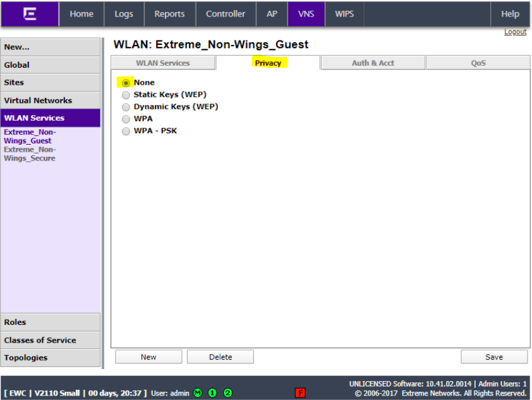Save the WLAN privacy settings

click(x=494, y=357)
